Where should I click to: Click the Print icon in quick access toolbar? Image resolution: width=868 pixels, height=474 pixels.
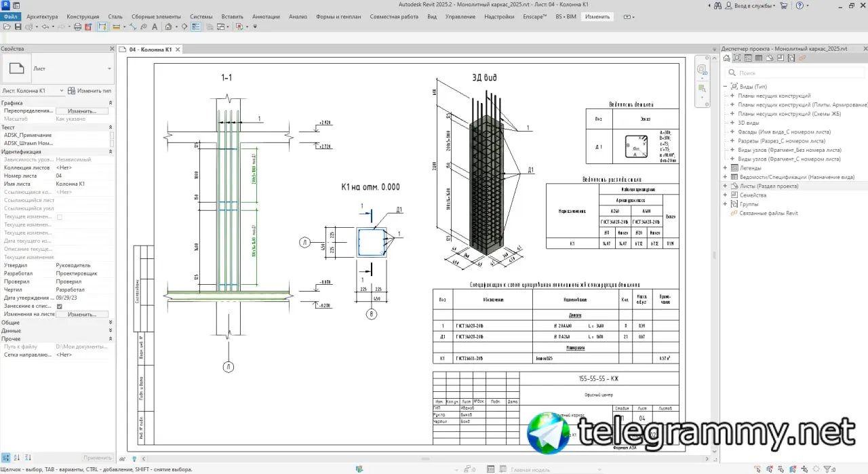point(78,26)
